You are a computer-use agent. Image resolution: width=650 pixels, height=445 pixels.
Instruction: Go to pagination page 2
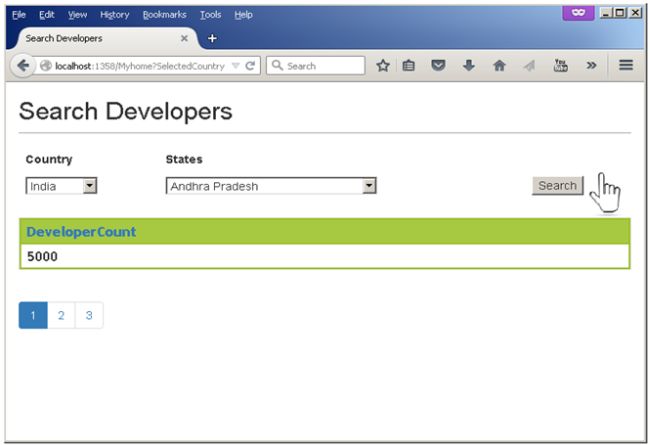pyautogui.click(x=61, y=315)
